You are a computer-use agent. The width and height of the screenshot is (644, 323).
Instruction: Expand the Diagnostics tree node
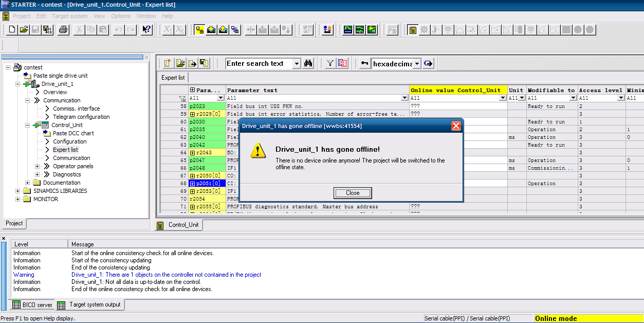coord(37,174)
